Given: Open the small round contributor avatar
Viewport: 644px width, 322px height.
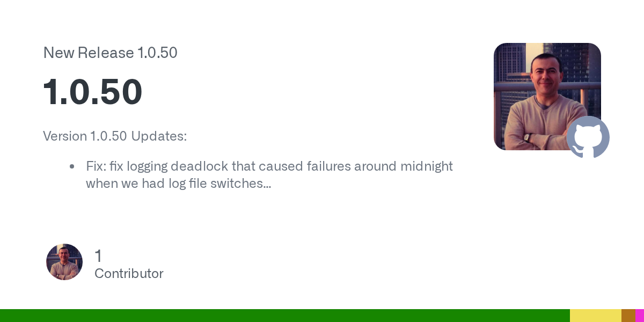Looking at the screenshot, I should [x=64, y=262].
